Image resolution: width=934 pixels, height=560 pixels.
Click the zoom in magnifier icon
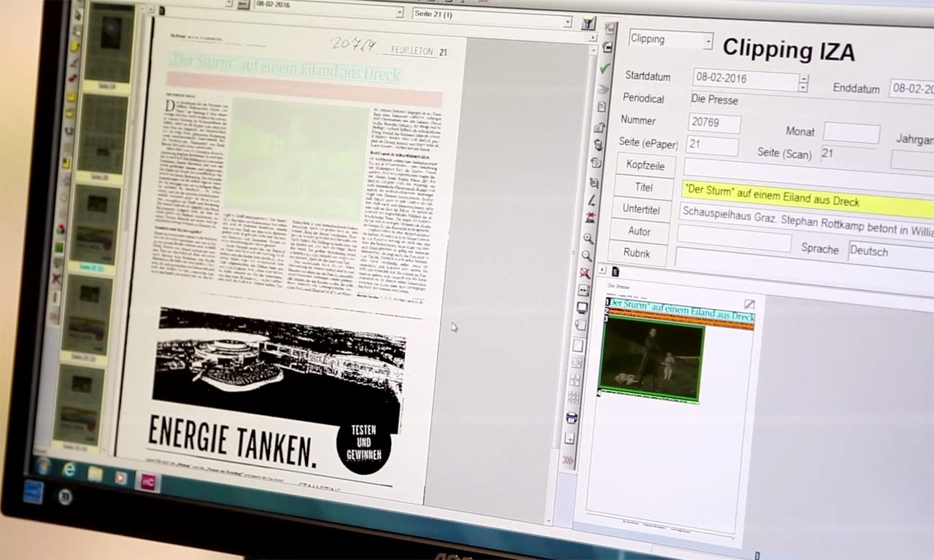coord(588,238)
